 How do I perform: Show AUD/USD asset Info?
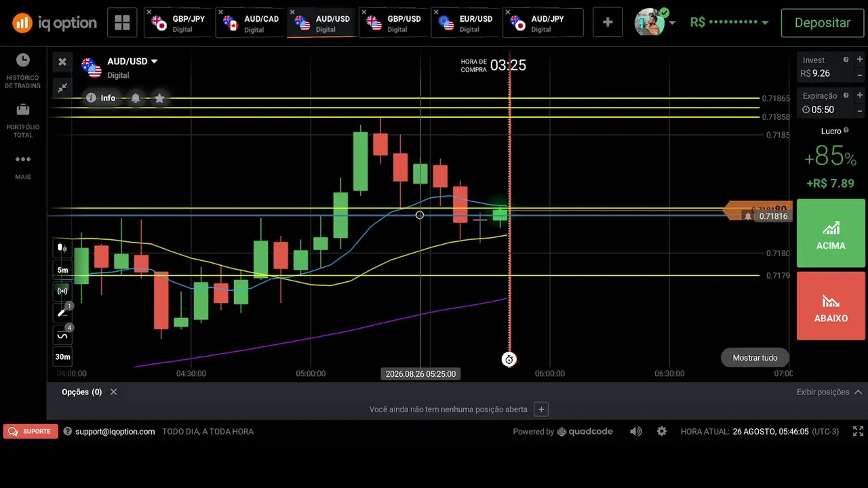click(x=101, y=98)
